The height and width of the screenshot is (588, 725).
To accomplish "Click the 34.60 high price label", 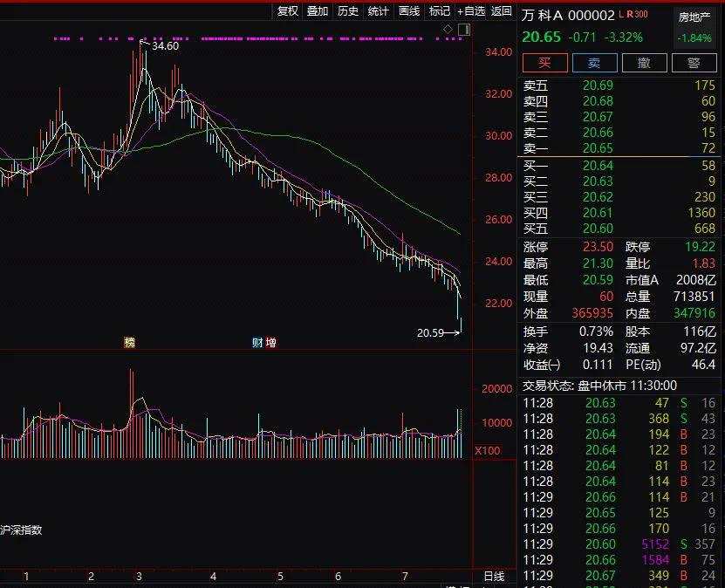I will [165, 45].
